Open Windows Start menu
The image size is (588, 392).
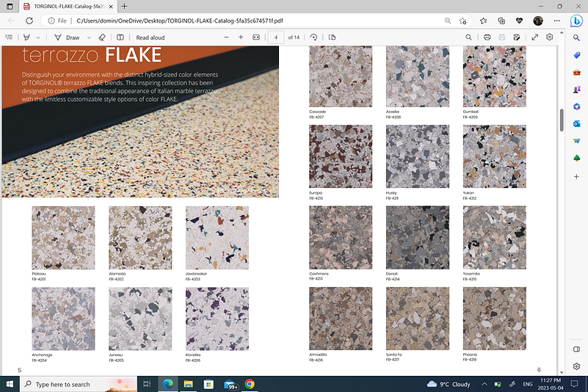(10, 384)
